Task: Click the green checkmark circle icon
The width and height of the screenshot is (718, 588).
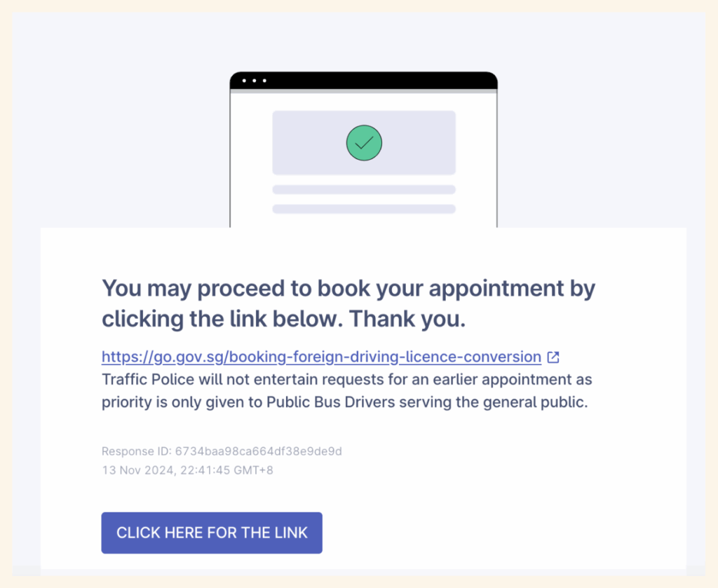Action: 364,142
